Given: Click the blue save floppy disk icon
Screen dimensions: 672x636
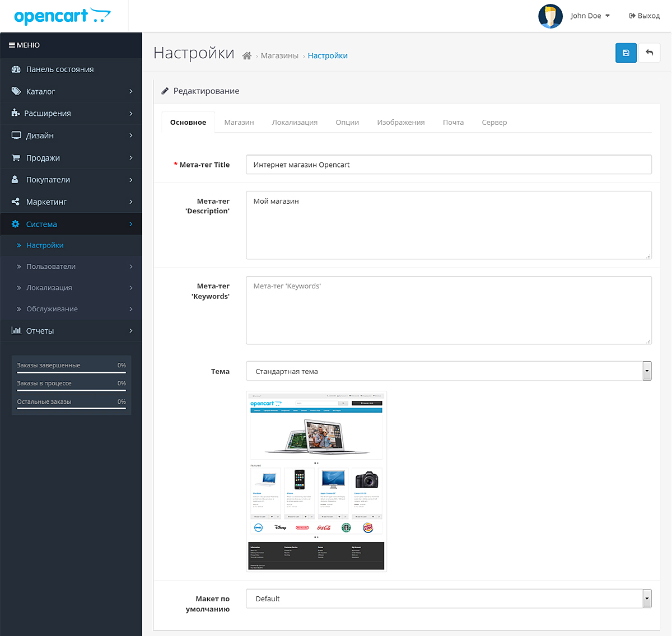Looking at the screenshot, I should click(626, 53).
